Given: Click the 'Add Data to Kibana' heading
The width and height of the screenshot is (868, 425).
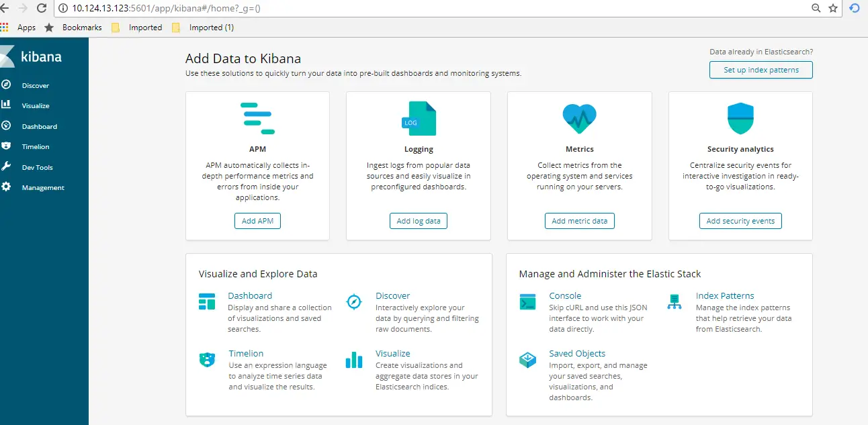Looking at the screenshot, I should pos(243,58).
